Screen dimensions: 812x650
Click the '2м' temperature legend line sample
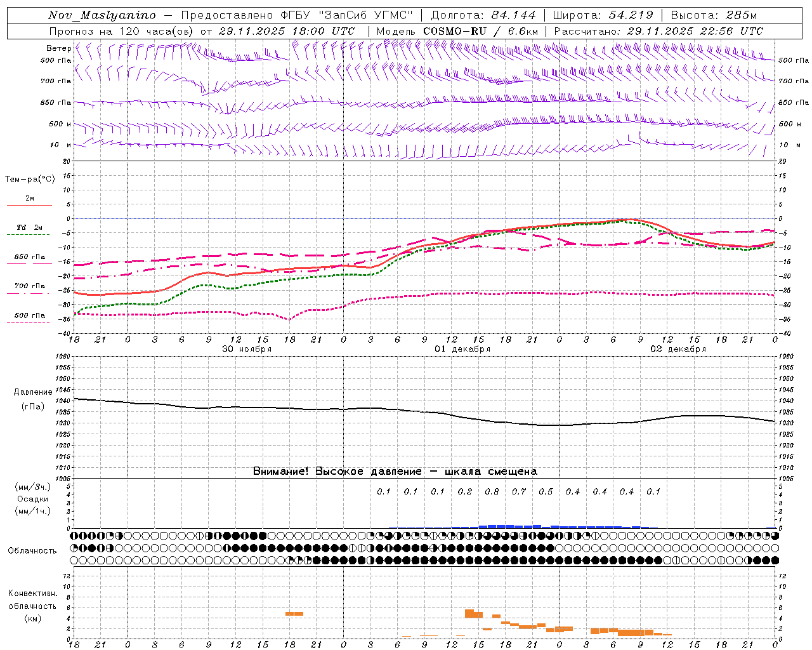tap(29, 205)
